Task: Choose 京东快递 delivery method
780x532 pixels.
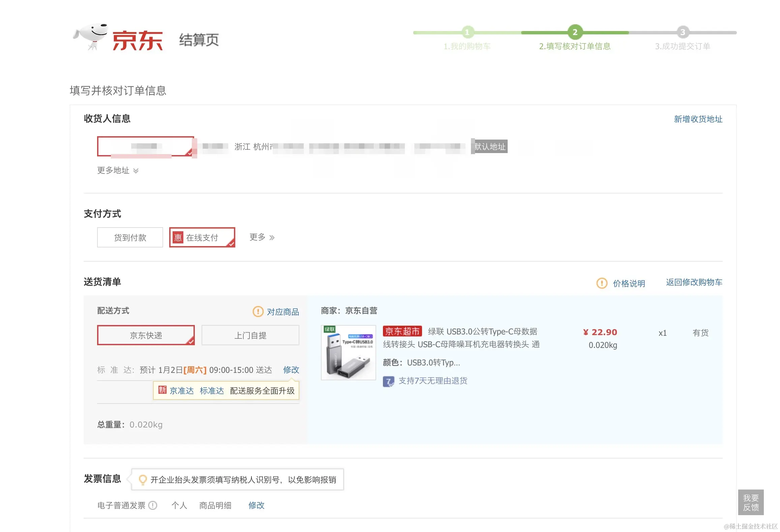Action: tap(146, 335)
